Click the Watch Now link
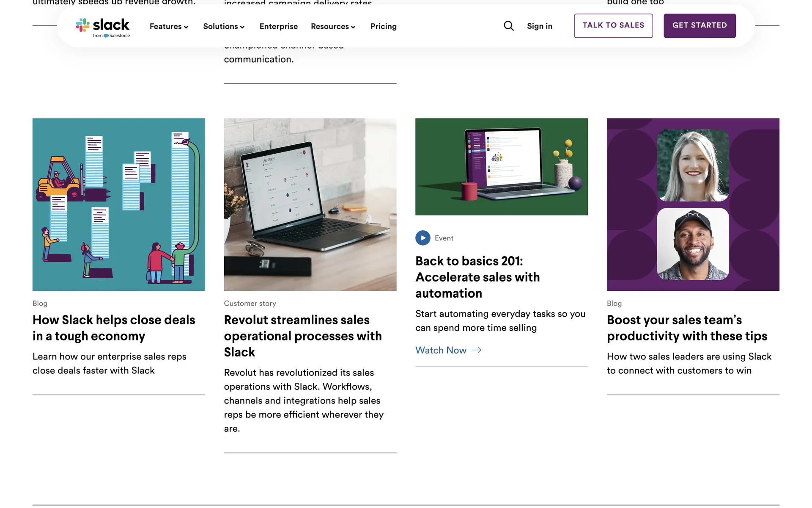The height and width of the screenshot is (508, 812). coord(441,350)
